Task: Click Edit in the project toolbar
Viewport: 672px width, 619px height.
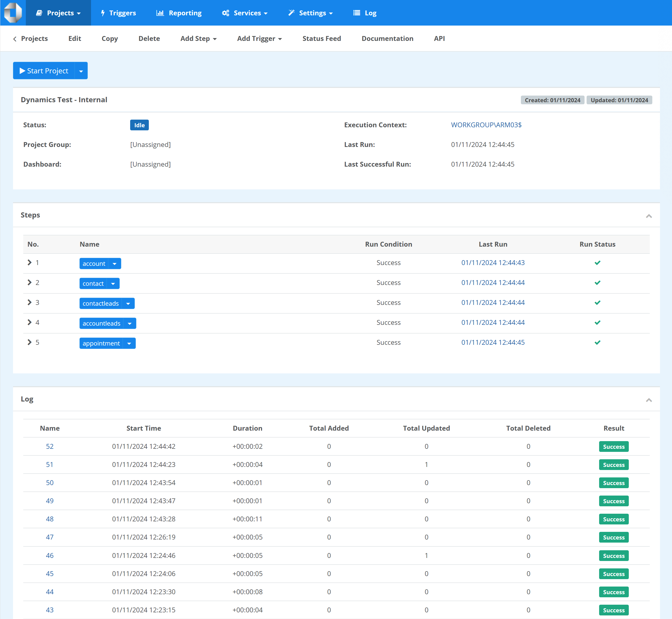Action: coord(75,39)
